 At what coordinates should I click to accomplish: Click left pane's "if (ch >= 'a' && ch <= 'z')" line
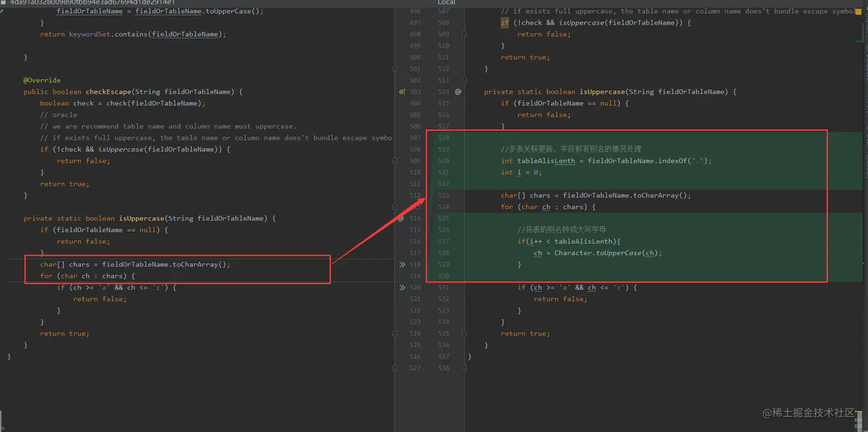(x=116, y=287)
